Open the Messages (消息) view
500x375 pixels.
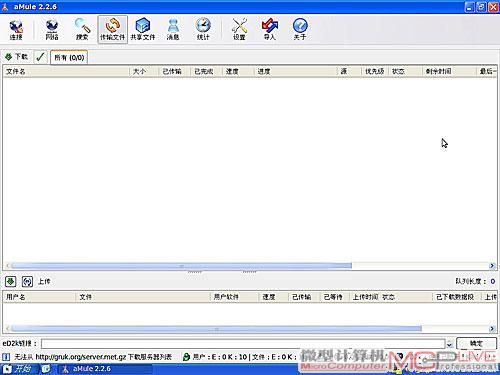[x=173, y=29]
